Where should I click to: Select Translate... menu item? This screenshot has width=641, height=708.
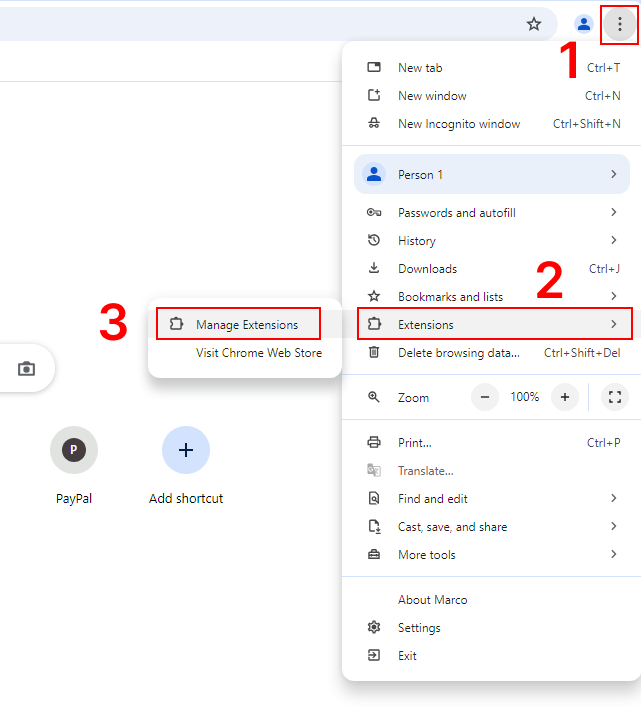492,470
